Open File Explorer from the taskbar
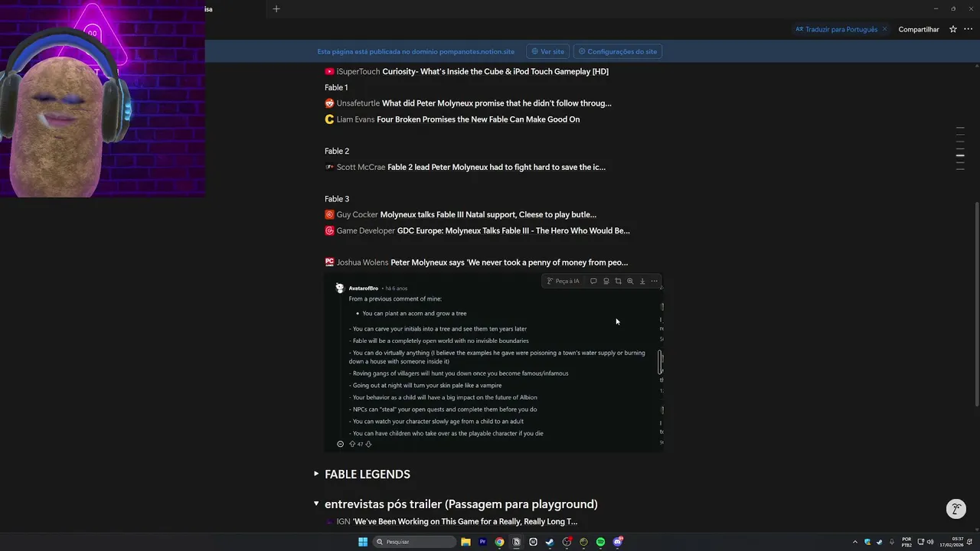This screenshot has width=980, height=551. point(465,542)
